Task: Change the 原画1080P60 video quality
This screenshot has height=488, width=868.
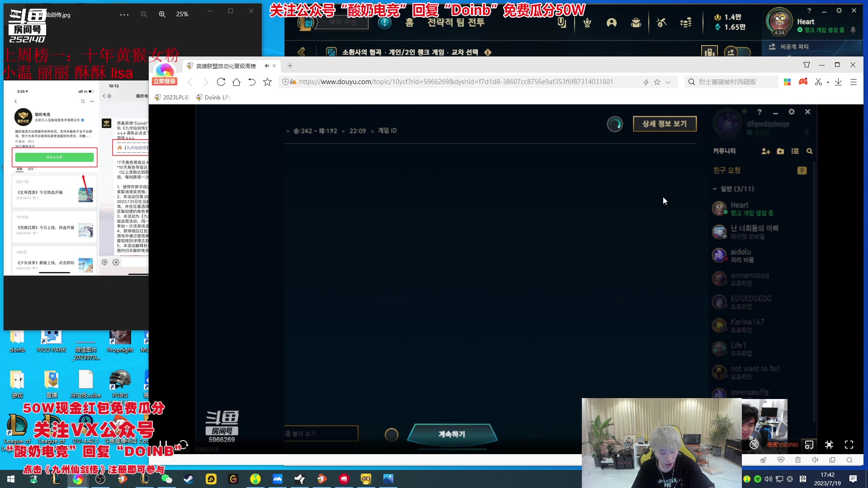Action: [x=783, y=445]
